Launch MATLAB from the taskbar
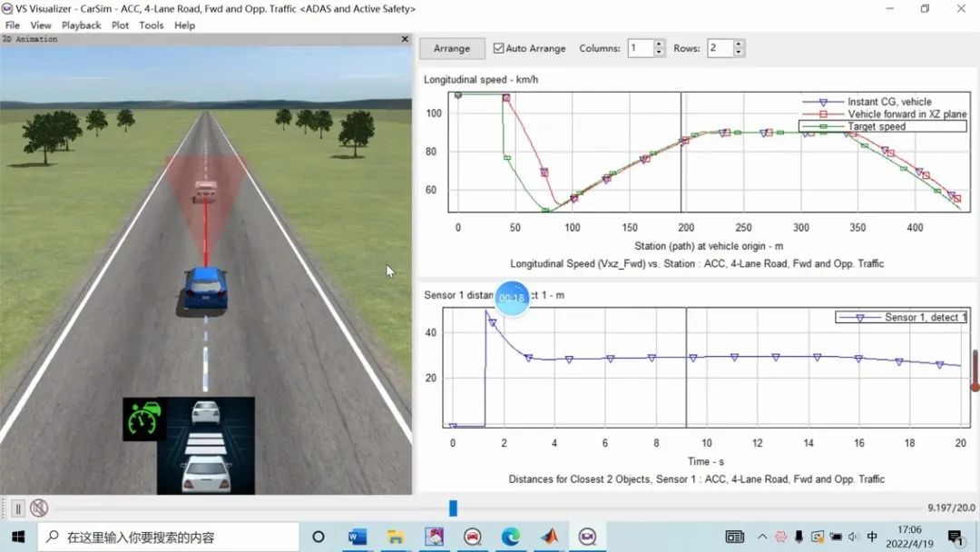Image resolution: width=980 pixels, height=552 pixels. click(x=549, y=537)
